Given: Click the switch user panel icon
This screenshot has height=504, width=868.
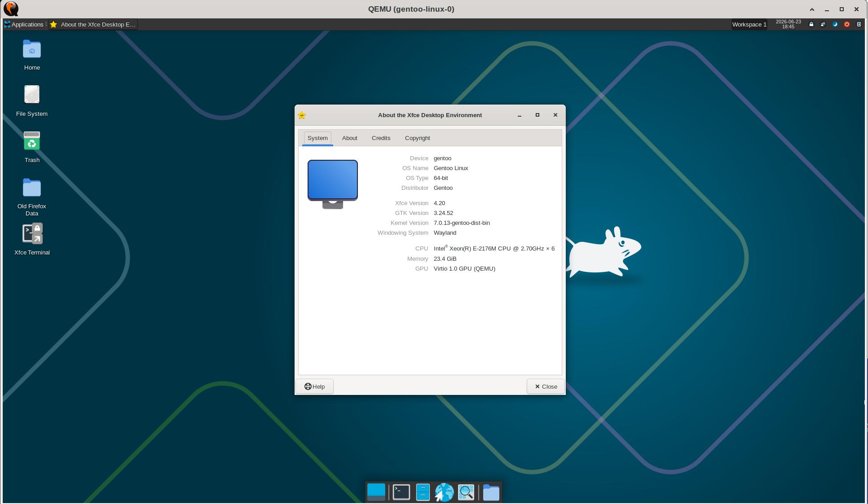Looking at the screenshot, I should [823, 24].
